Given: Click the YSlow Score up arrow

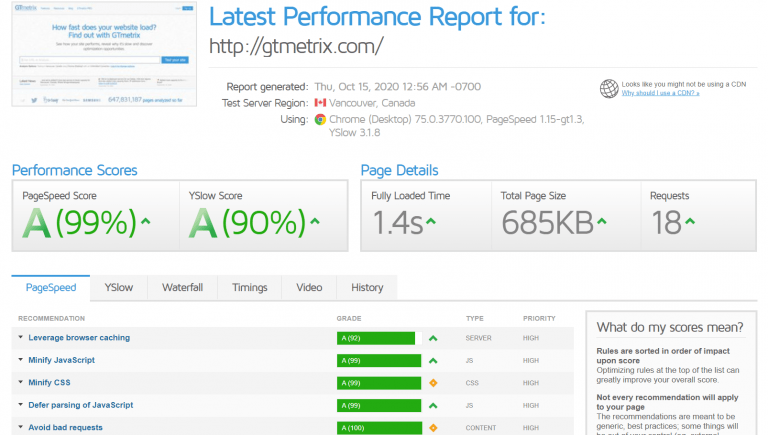Looking at the screenshot, I should (315, 221).
